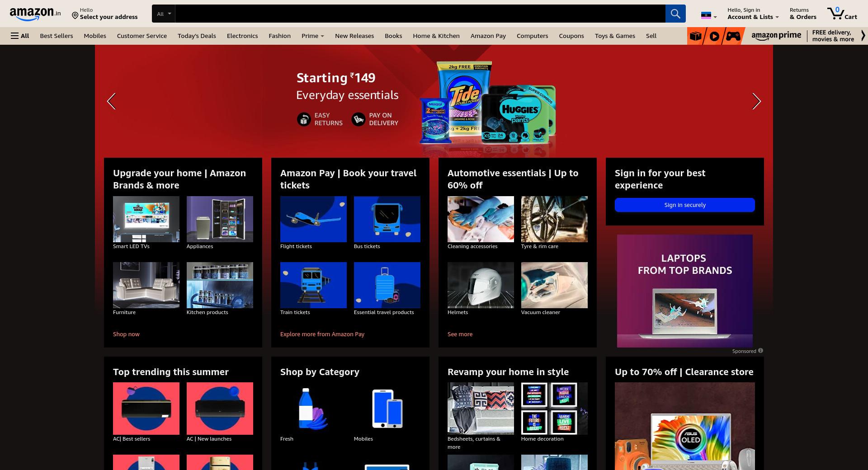Open the Fashion nav item
The width and height of the screenshot is (868, 470).
pyautogui.click(x=279, y=36)
